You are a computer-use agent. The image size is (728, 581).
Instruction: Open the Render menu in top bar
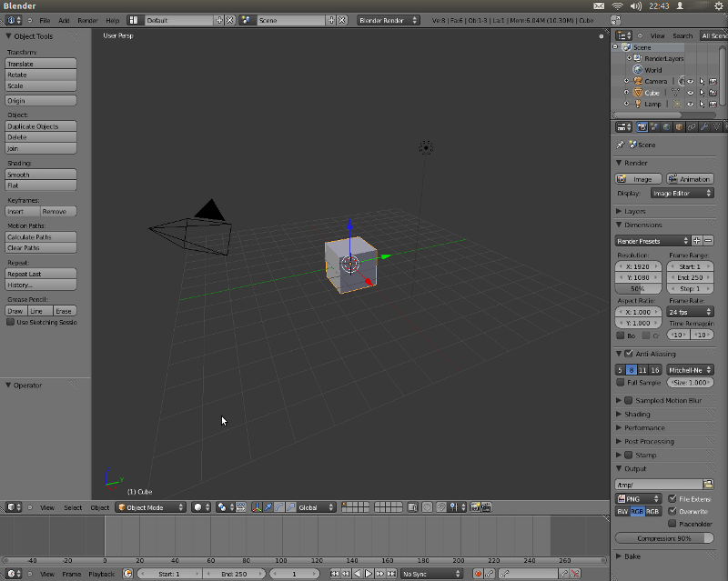pyautogui.click(x=87, y=20)
